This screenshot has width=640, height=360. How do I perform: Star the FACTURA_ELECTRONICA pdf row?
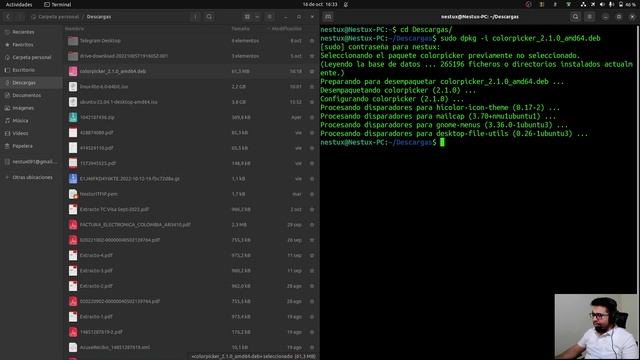[x=312, y=224]
